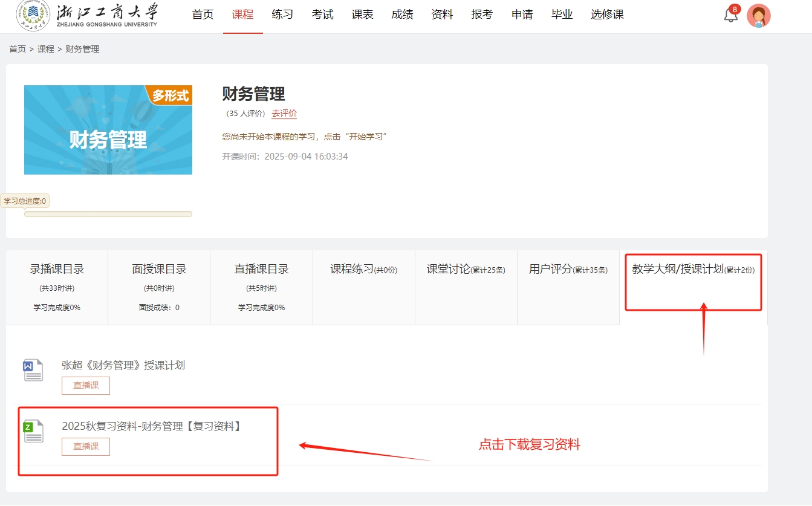Open the user avatar profile

tap(758, 16)
